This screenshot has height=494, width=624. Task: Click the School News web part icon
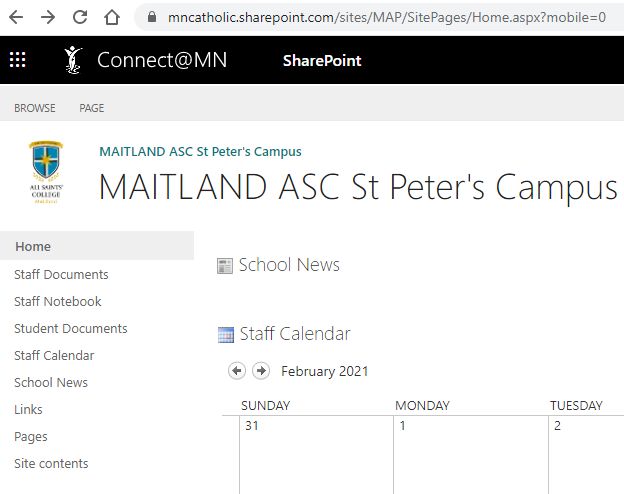tap(225, 266)
